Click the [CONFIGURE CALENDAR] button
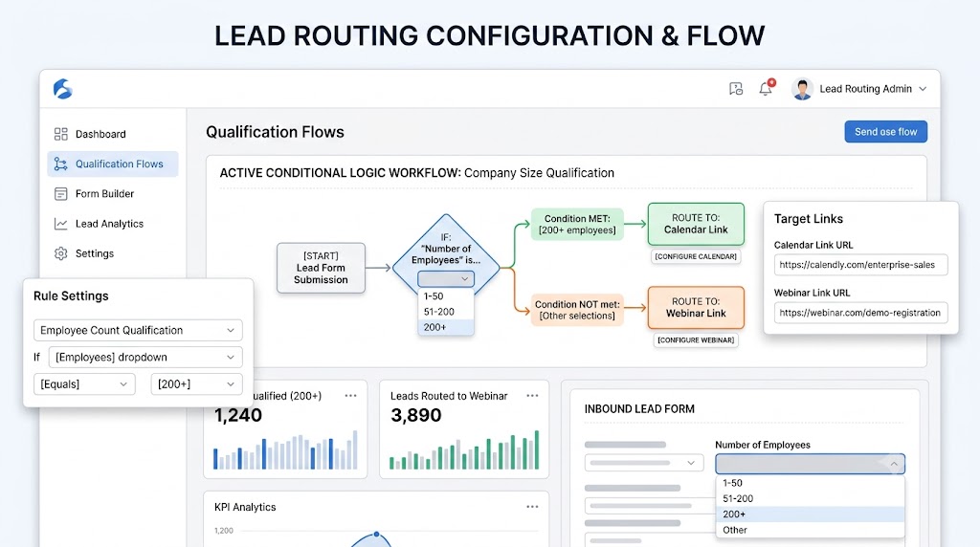The height and width of the screenshot is (547, 980). [696, 256]
